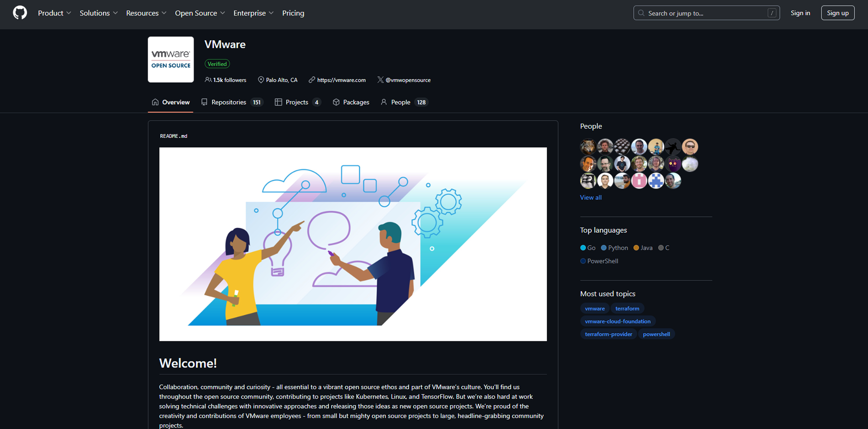Switch to the Repositories tab
The image size is (868, 429).
point(232,102)
